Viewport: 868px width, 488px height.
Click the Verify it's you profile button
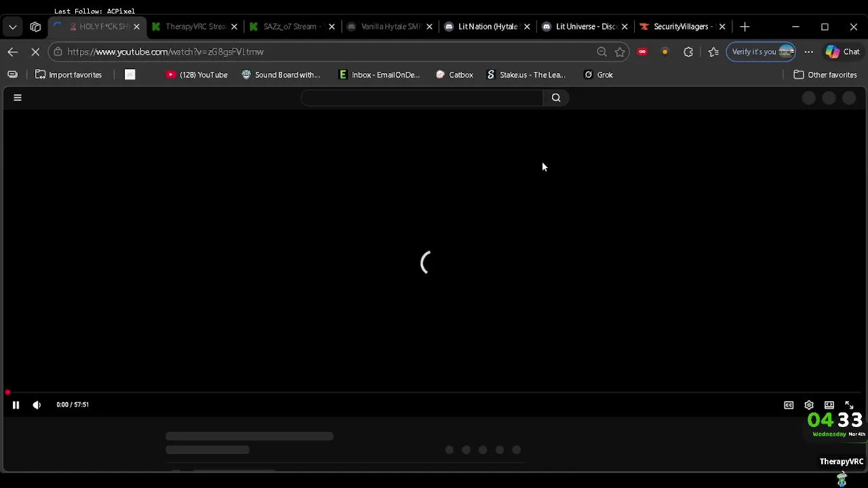(762, 52)
